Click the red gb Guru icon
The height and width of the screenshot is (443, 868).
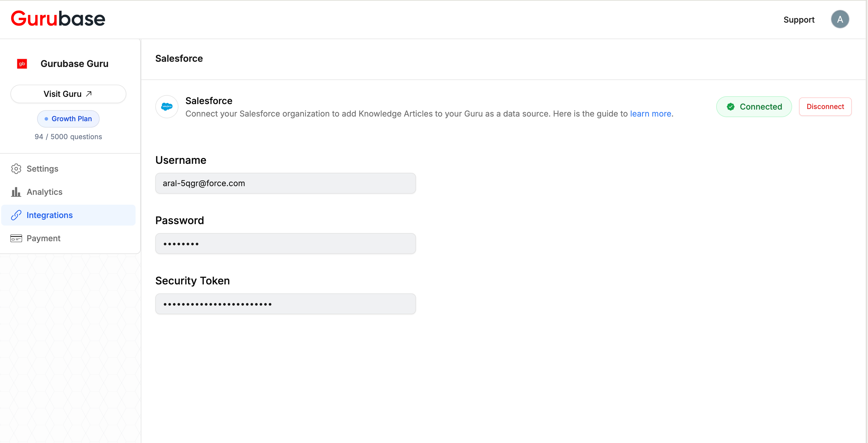click(x=22, y=64)
